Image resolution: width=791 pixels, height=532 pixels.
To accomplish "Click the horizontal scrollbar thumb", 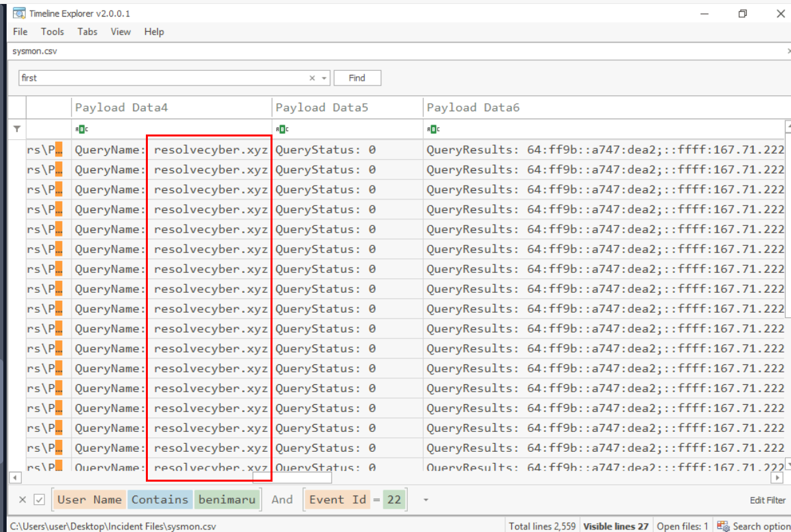I will tap(292, 478).
